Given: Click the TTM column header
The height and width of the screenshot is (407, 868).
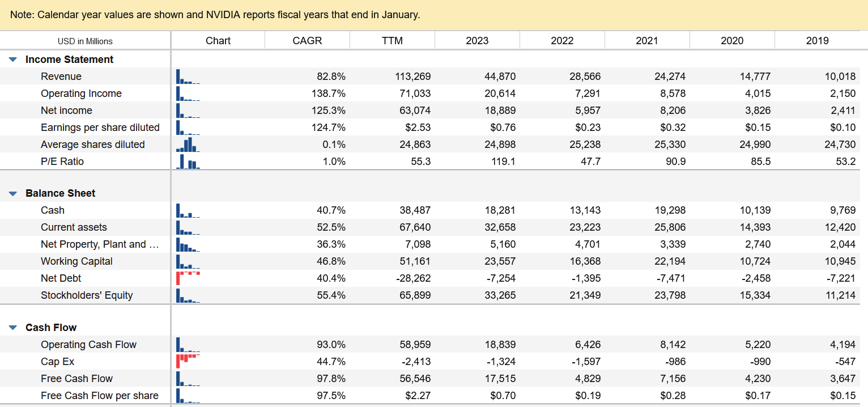Looking at the screenshot, I should 392,41.
